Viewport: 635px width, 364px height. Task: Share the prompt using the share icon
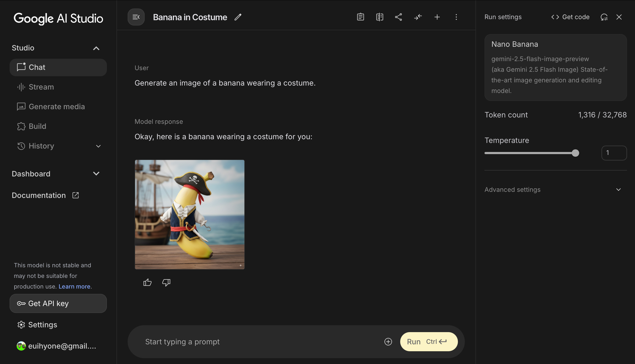click(398, 17)
